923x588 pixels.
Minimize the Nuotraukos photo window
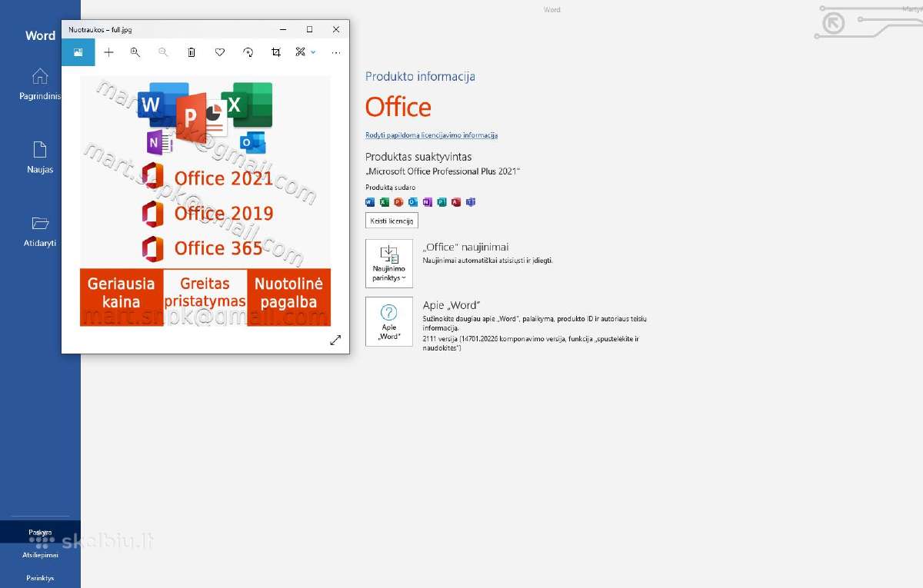(282, 29)
